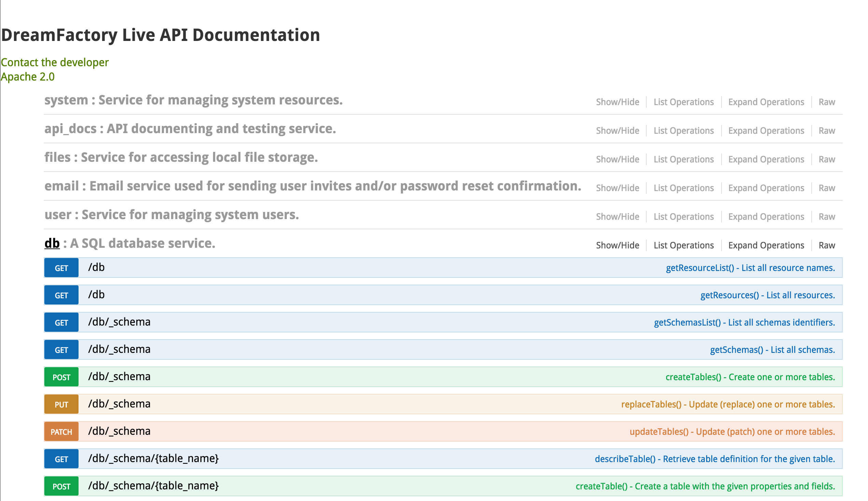Expand Operations for user service
Screen dimensions: 868x501
766,216
